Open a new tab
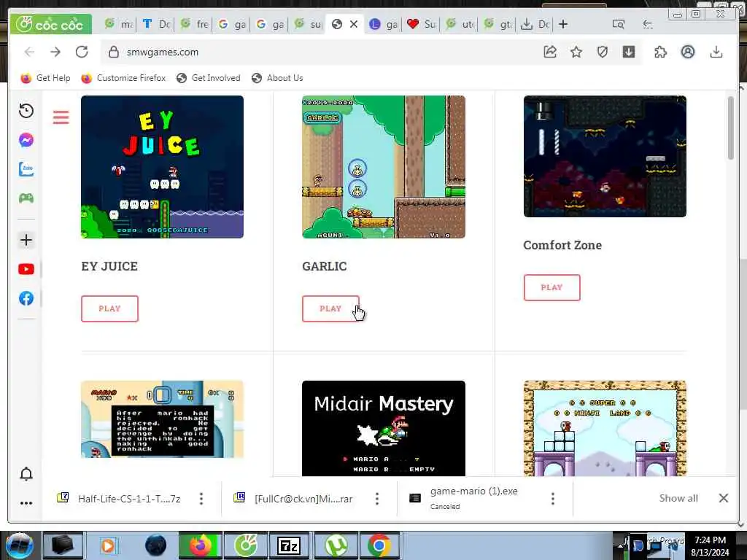 (x=563, y=24)
